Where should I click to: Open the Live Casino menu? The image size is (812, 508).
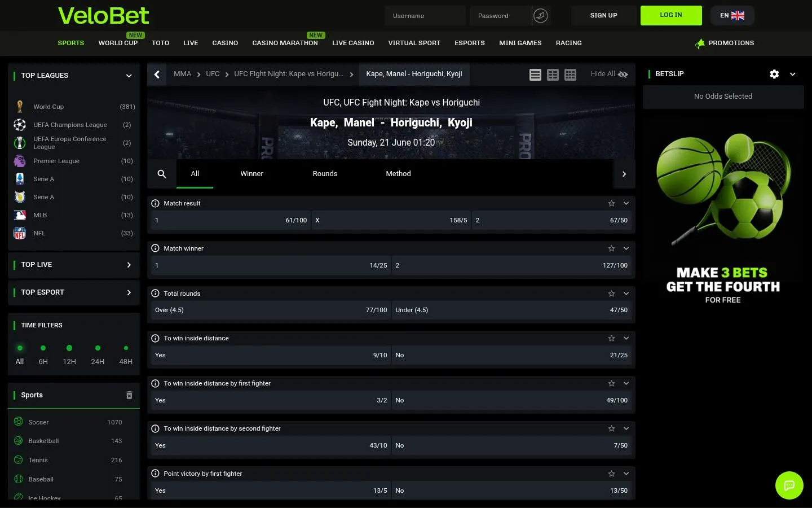(353, 43)
